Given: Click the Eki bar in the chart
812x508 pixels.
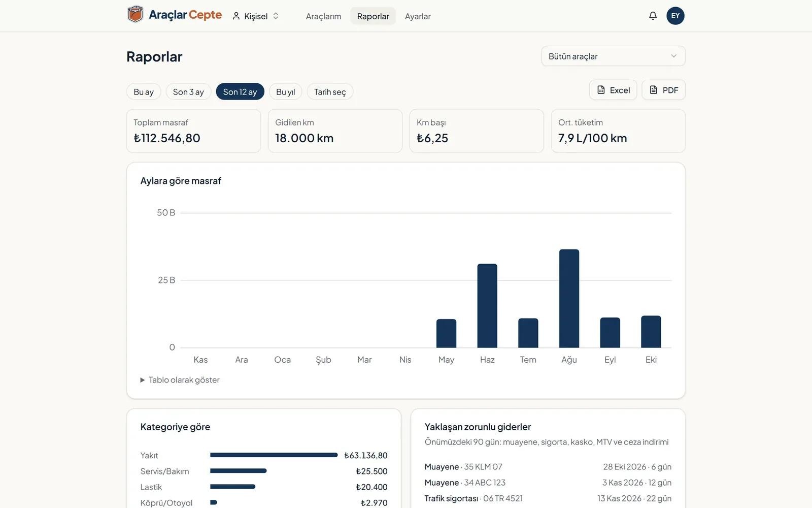Looking at the screenshot, I should click(651, 332).
